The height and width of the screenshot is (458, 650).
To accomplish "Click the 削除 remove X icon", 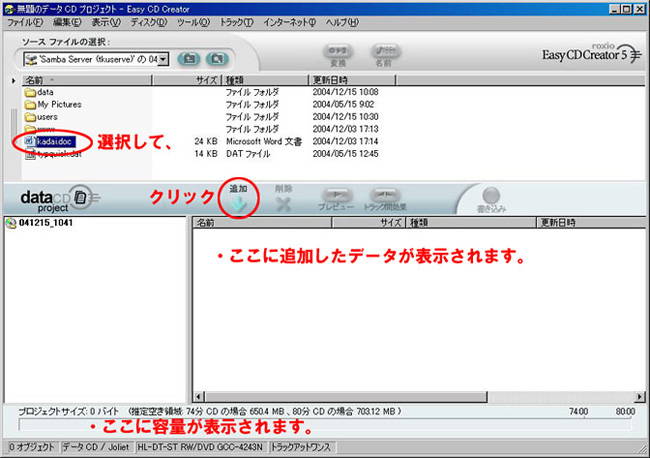I will 283,204.
